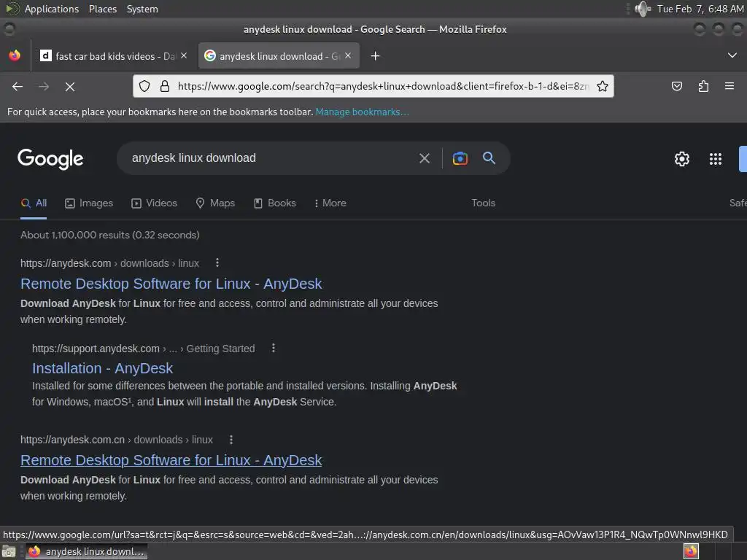Bookmark this page with the star icon
Viewport: 747px width, 560px height.
602,86
